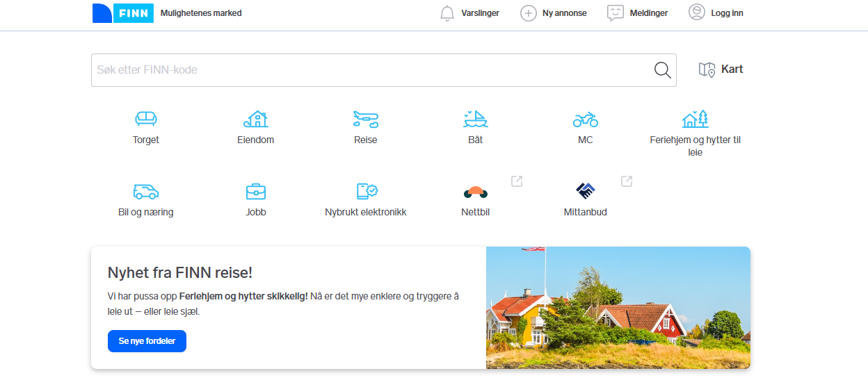868x387 pixels.
Task: Select the Nybrukt elektronikk phone icon
Action: click(x=367, y=191)
